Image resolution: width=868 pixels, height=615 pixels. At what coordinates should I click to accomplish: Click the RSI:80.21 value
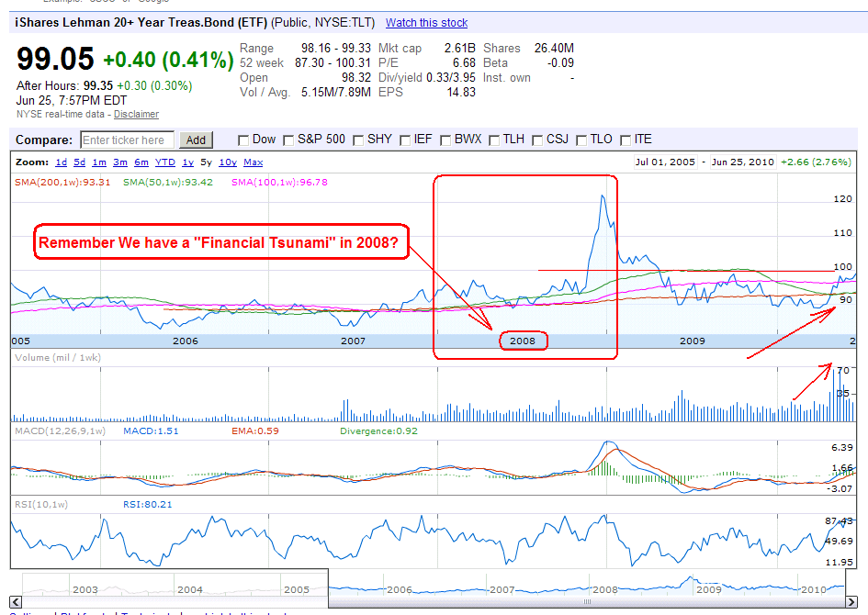(147, 504)
